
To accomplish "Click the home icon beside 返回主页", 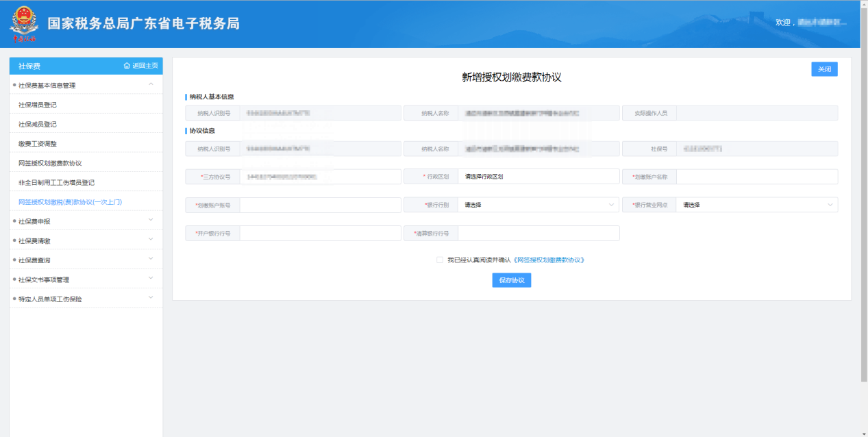I will (x=127, y=66).
